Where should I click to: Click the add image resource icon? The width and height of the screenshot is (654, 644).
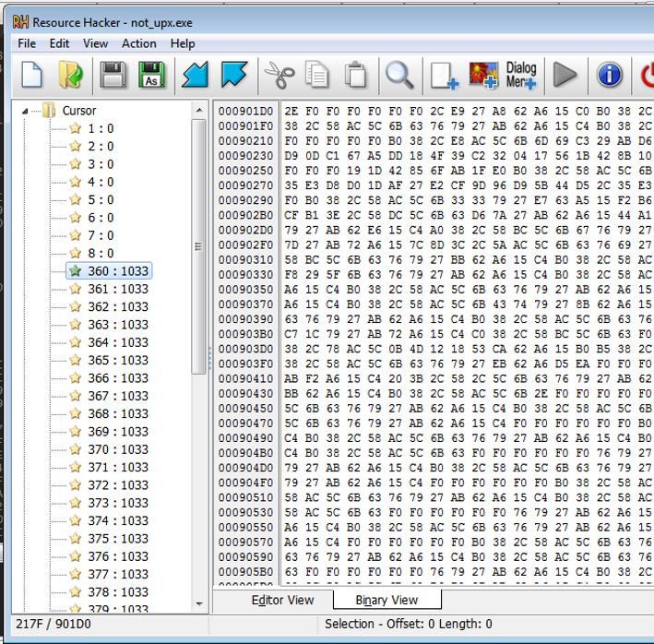[x=483, y=75]
